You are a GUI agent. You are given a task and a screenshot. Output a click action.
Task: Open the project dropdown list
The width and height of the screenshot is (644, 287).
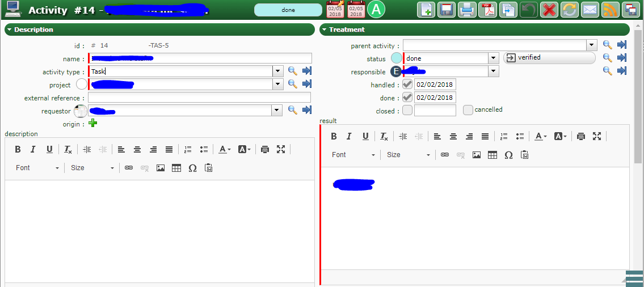pos(278,84)
